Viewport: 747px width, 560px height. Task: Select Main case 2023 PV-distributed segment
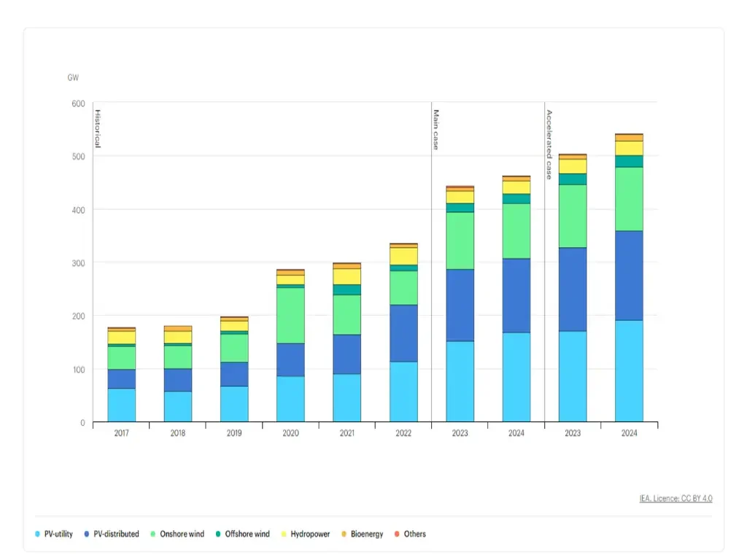tap(460, 305)
